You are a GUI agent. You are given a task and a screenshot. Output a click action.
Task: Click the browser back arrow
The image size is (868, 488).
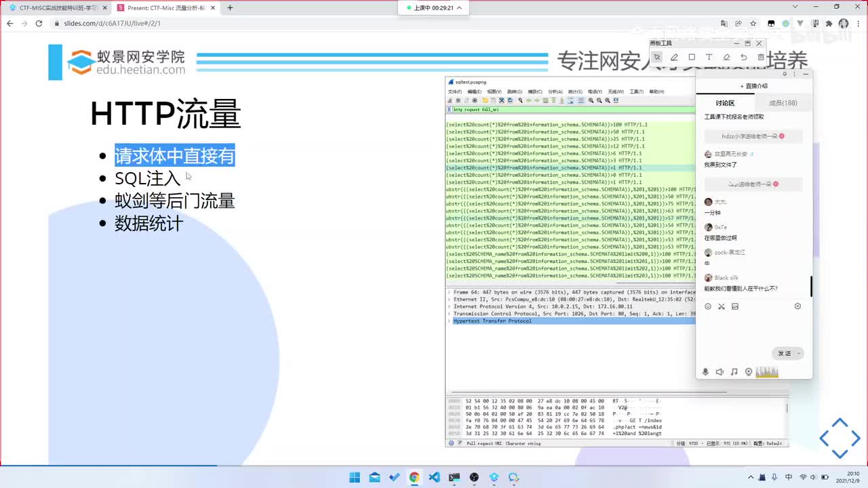pyautogui.click(x=9, y=23)
